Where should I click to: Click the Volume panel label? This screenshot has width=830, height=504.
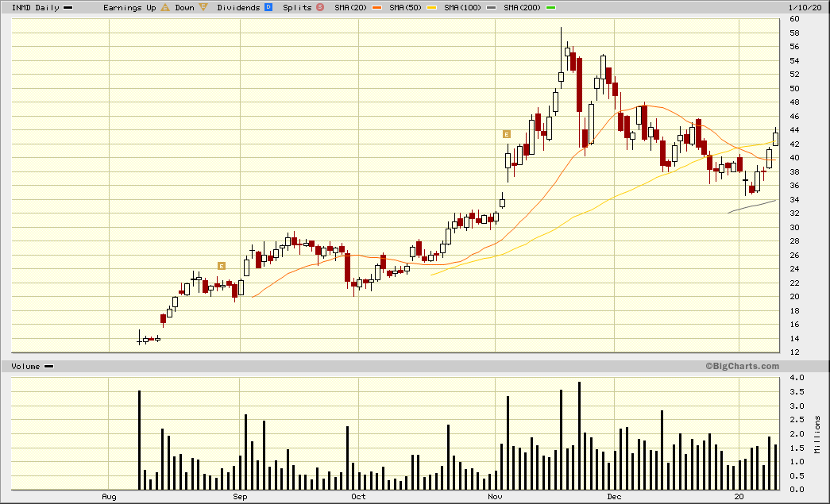pyautogui.click(x=25, y=367)
